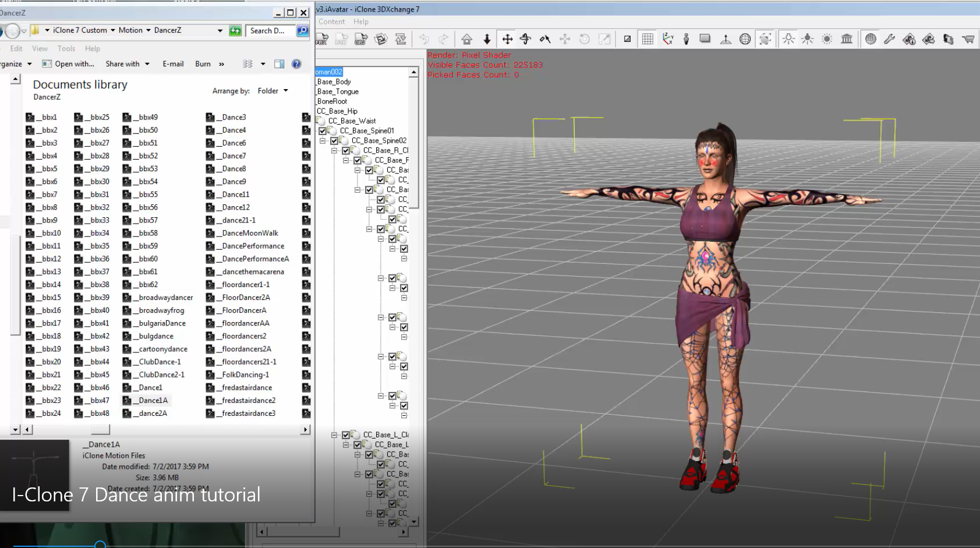This screenshot has width=980, height=548.
Task: Open the Edit menu in Explorer
Action: coord(16,48)
